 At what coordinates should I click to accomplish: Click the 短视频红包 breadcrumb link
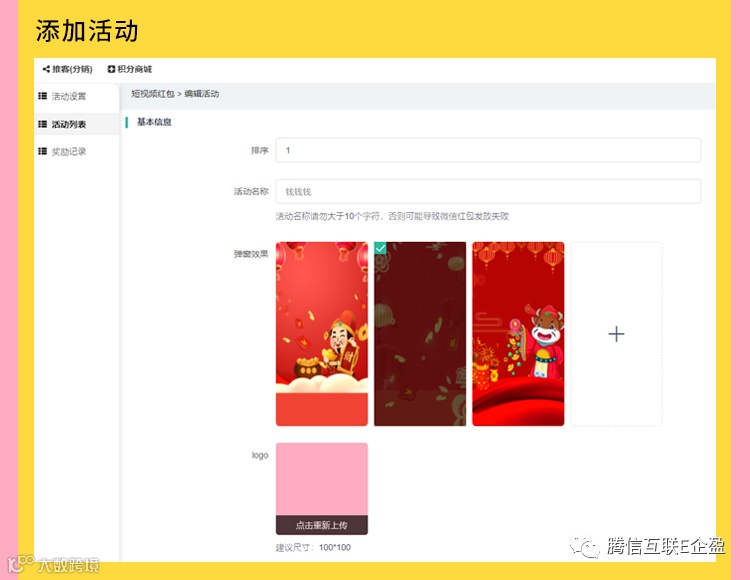point(153,94)
